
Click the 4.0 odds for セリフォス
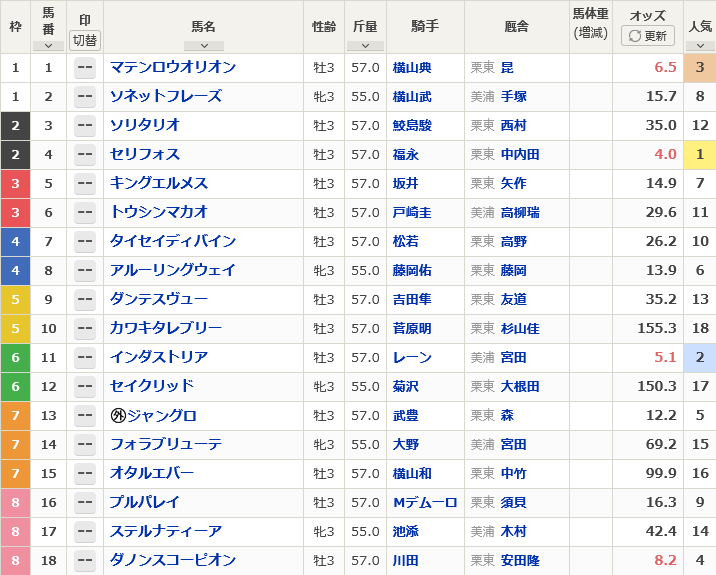click(665, 154)
